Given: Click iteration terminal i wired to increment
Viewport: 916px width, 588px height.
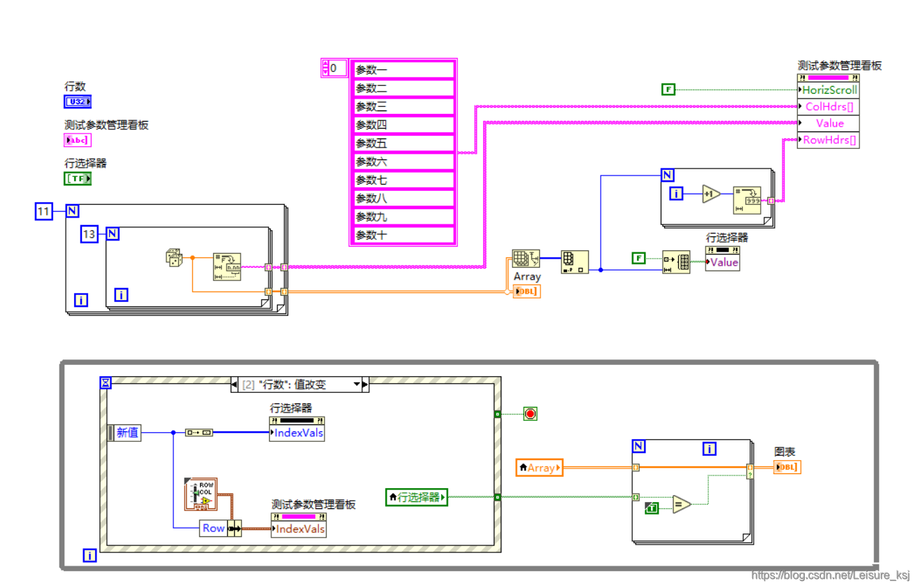Looking at the screenshot, I should click(x=676, y=194).
